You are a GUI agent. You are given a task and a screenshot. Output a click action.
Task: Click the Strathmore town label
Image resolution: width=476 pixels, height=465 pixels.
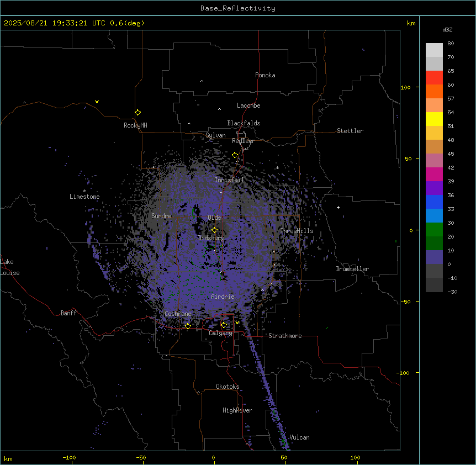click(285, 336)
